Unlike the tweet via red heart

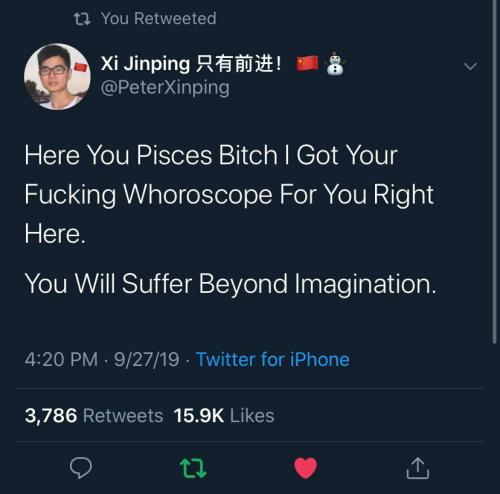[305, 468]
